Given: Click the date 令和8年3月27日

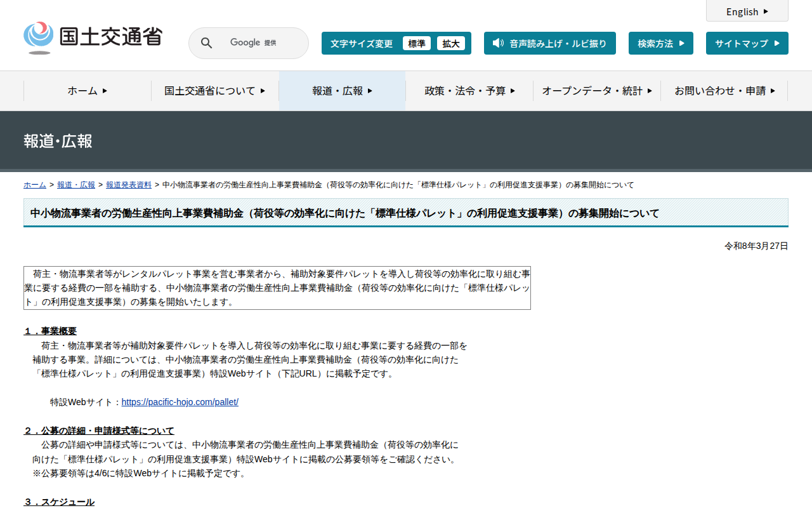Looking at the screenshot, I should 756,246.
